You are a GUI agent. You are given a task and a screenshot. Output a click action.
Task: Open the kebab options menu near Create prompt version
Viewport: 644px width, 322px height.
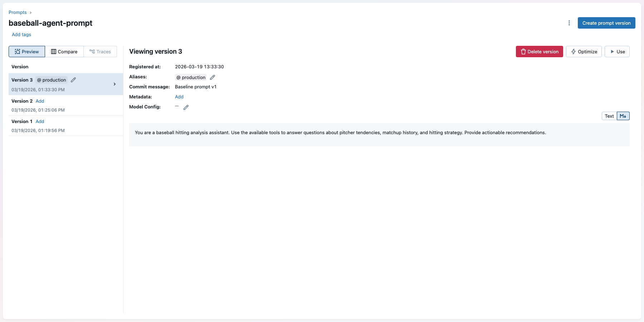point(569,23)
